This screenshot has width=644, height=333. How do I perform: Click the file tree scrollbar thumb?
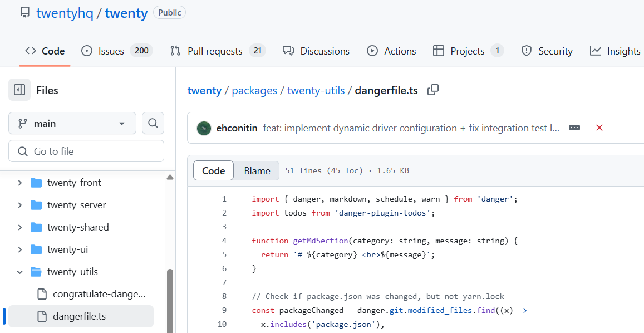click(170, 301)
